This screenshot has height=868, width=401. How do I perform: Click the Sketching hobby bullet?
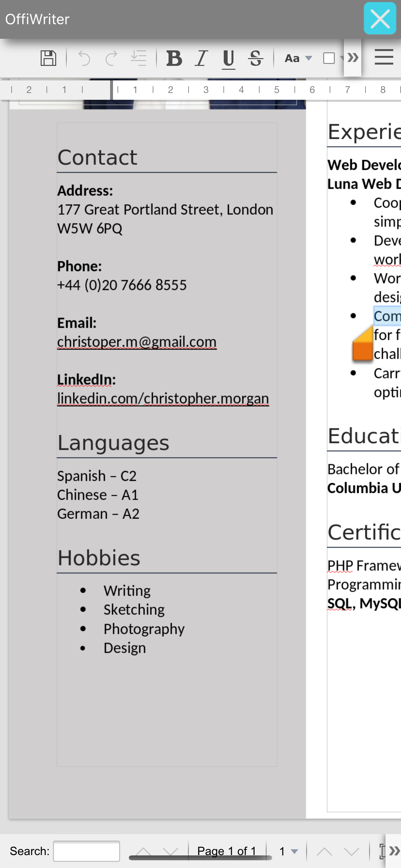(134, 610)
